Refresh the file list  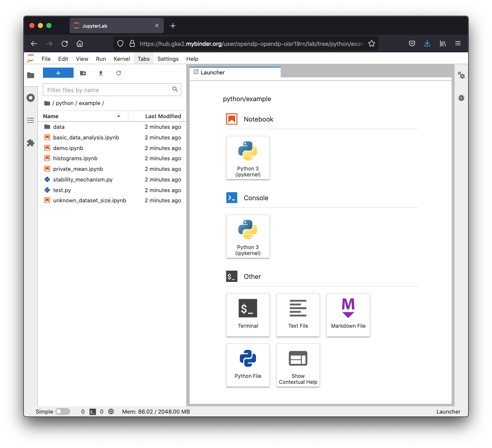(x=118, y=73)
